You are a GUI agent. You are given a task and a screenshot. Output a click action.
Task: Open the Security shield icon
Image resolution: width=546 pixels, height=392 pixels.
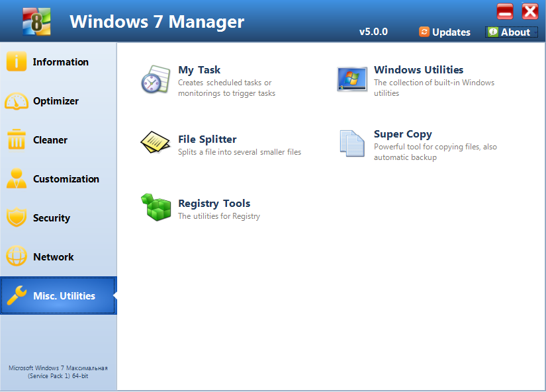[x=16, y=217]
